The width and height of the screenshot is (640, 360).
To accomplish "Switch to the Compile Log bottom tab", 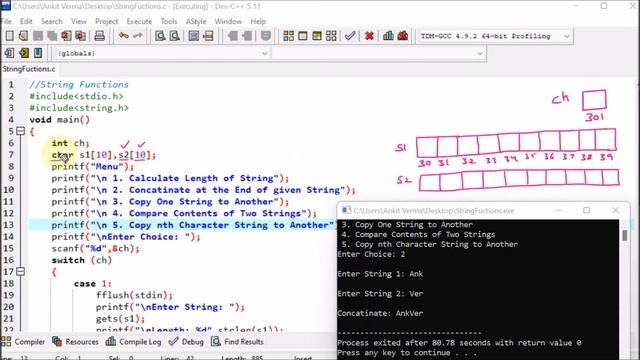I will [134, 342].
